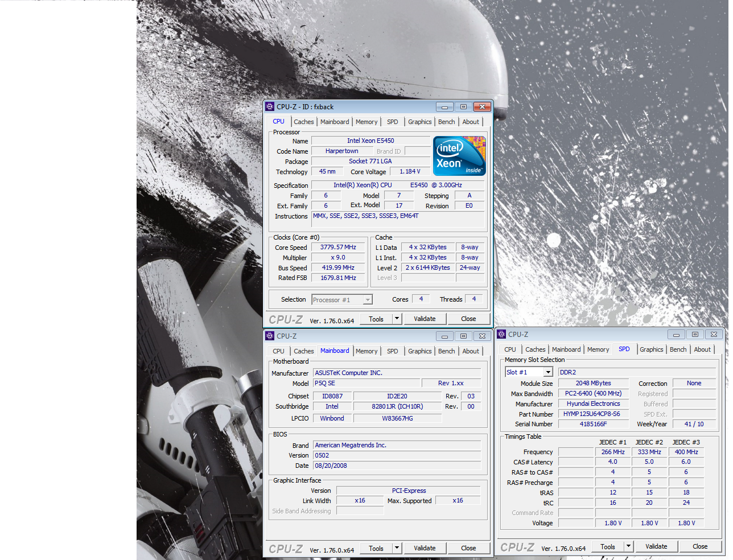The image size is (733, 560).
Task: Click the American Megatrends Inc. BIOS brand
Action: [397, 445]
